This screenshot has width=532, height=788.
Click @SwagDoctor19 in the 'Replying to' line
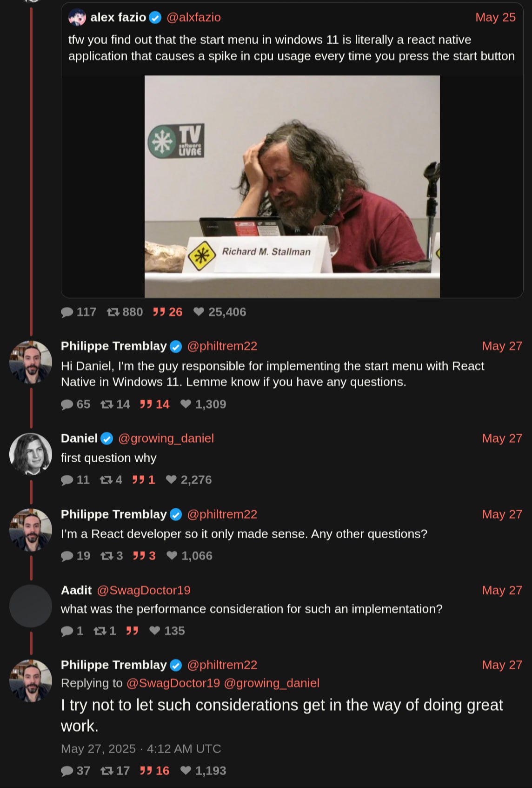click(173, 683)
